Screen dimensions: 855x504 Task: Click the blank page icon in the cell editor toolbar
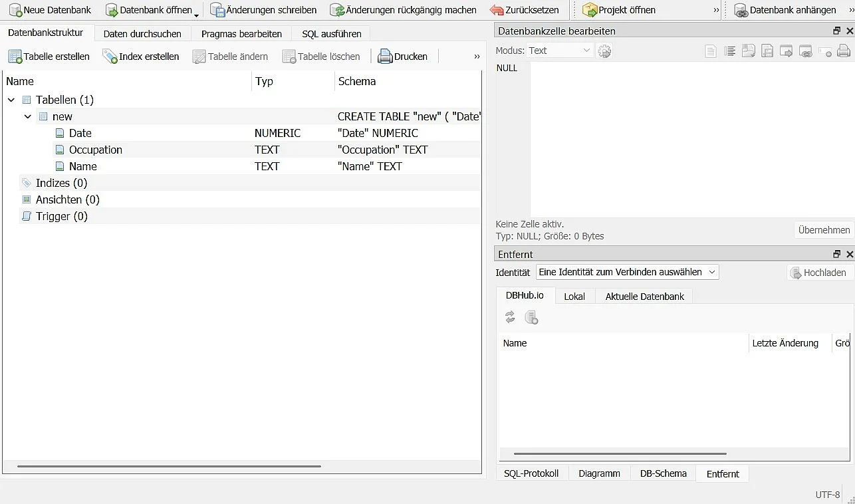pyautogui.click(x=711, y=51)
